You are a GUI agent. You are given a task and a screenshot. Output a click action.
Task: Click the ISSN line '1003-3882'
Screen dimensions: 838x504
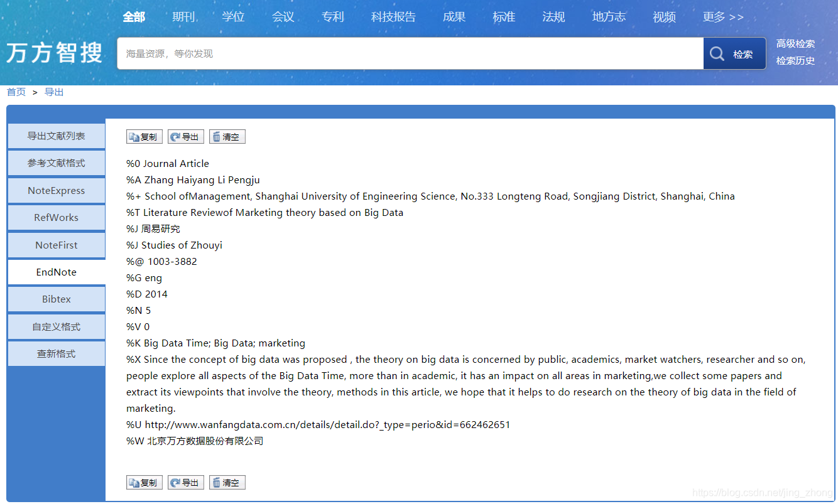point(161,262)
